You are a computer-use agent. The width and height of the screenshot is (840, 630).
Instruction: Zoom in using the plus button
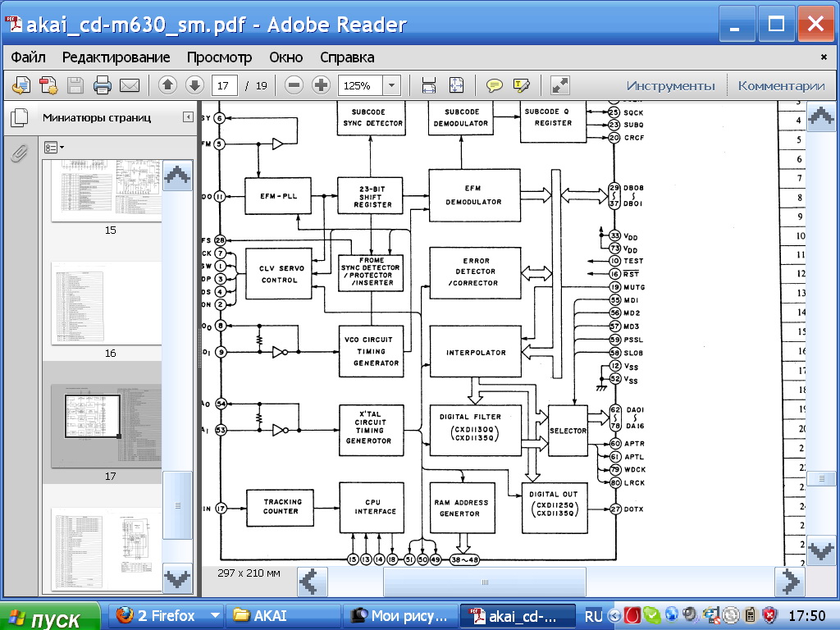point(321,85)
